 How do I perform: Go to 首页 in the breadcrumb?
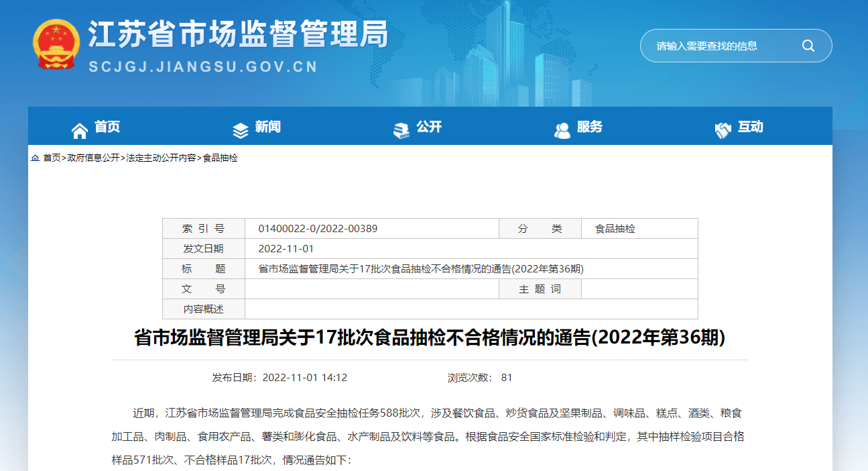tap(52, 158)
